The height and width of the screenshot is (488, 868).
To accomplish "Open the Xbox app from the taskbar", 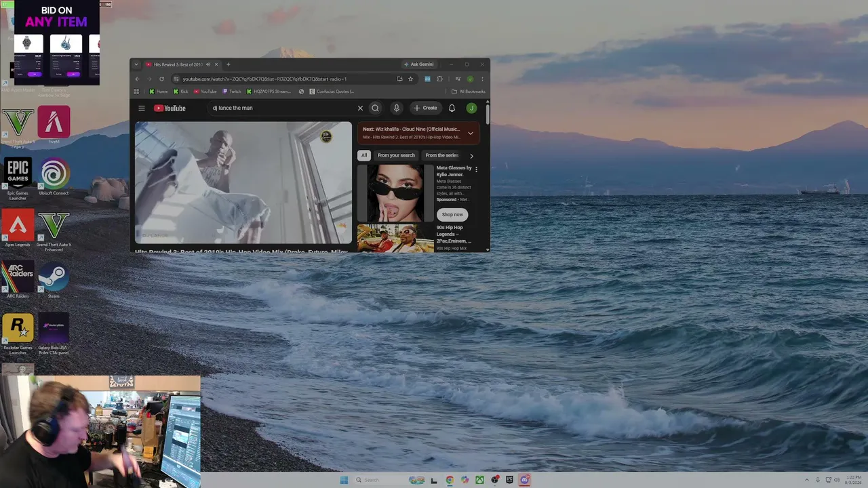I will pyautogui.click(x=479, y=480).
